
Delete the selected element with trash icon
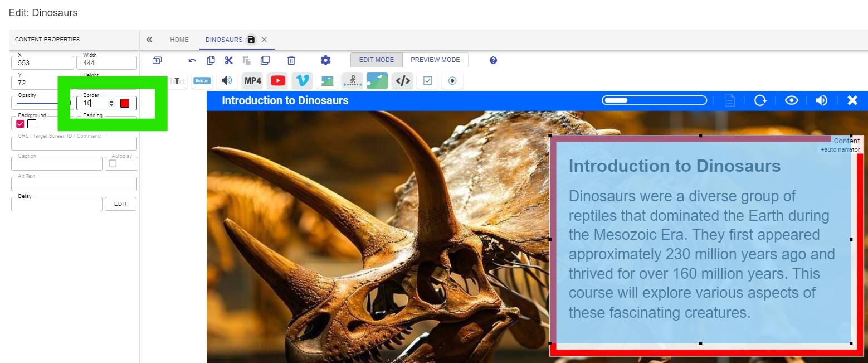(291, 60)
